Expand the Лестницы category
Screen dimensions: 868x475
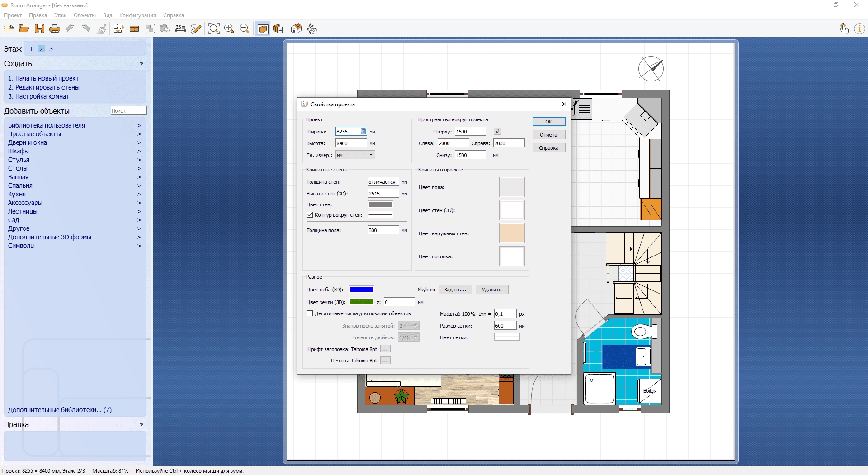coord(75,211)
